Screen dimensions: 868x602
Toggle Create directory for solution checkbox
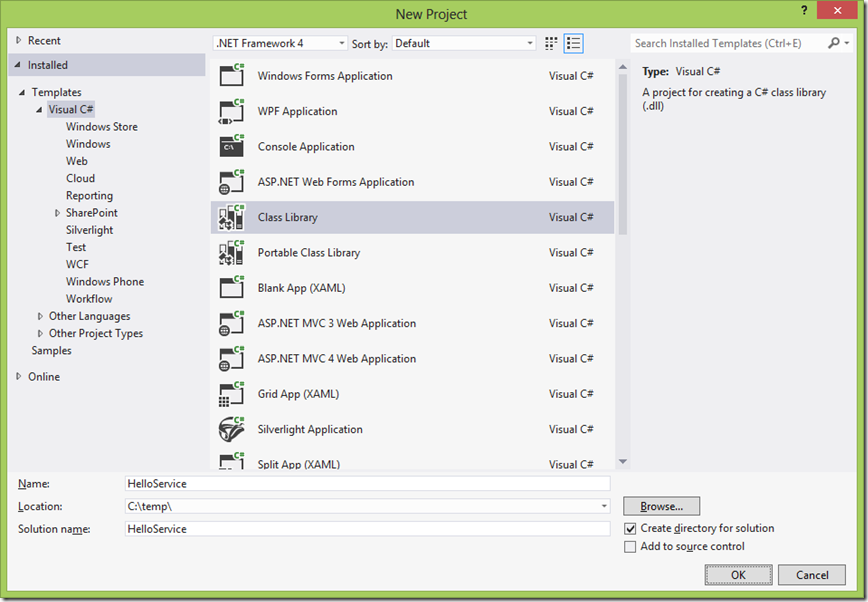[x=630, y=528]
